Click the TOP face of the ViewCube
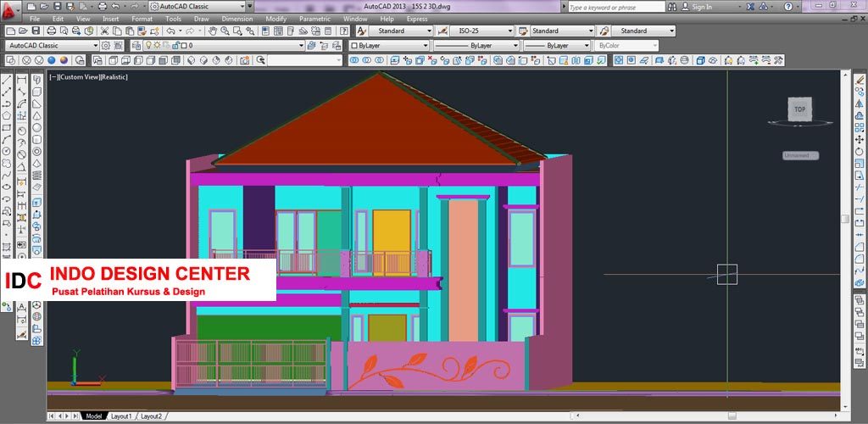The height and width of the screenshot is (424, 868). pos(800,109)
